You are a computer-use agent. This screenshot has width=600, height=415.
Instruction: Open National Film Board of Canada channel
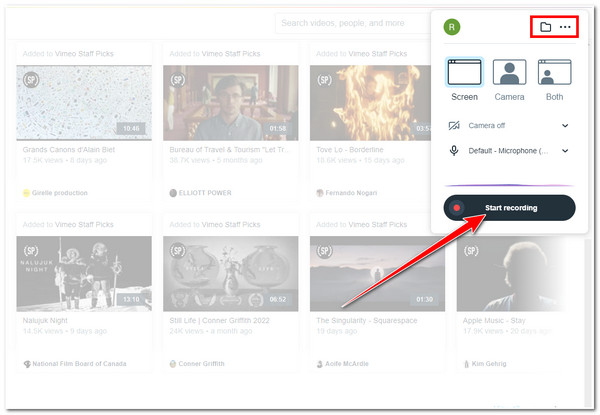click(79, 364)
